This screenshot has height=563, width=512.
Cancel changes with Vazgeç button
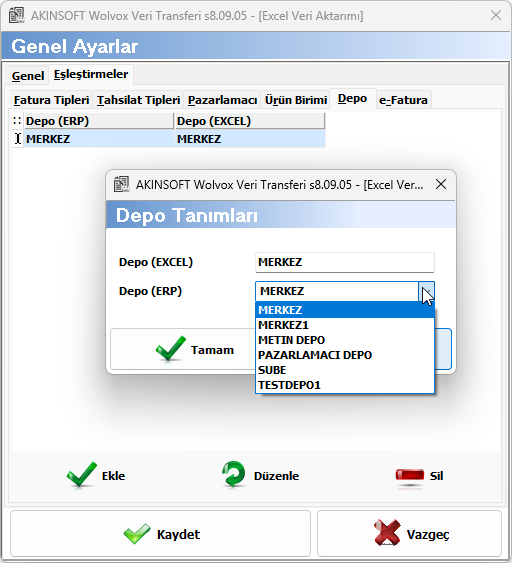click(x=409, y=534)
